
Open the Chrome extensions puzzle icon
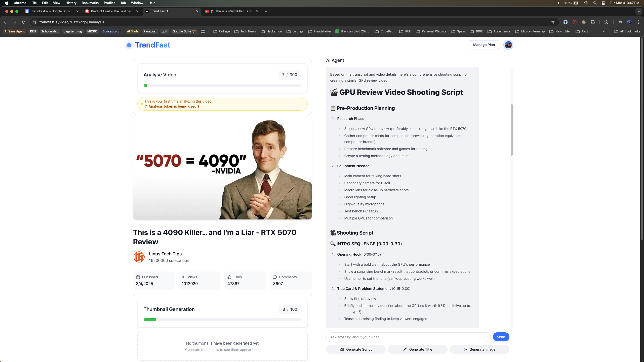[593, 22]
